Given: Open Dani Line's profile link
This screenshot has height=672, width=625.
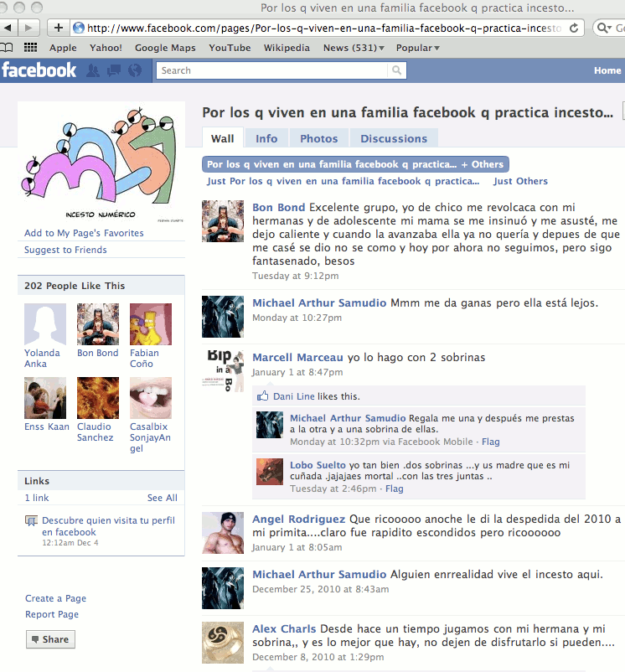Looking at the screenshot, I should pyautogui.click(x=294, y=396).
